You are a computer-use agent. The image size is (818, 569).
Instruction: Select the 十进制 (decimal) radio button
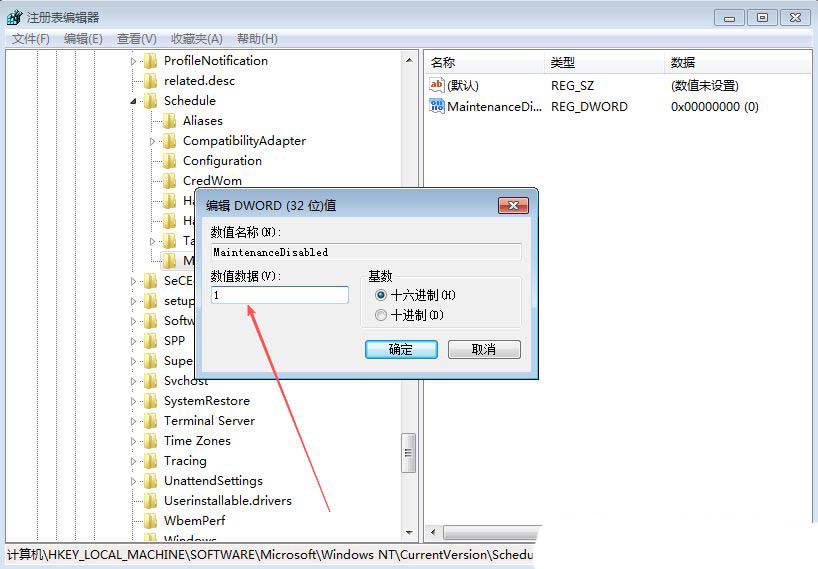[381, 315]
